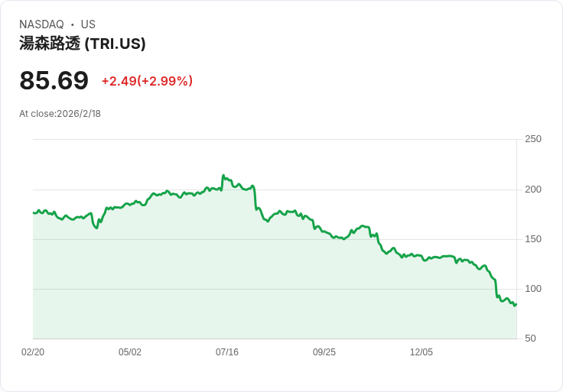563x392 pixels.
Task: Select the 12/05 date axis label
Action: [x=421, y=352]
